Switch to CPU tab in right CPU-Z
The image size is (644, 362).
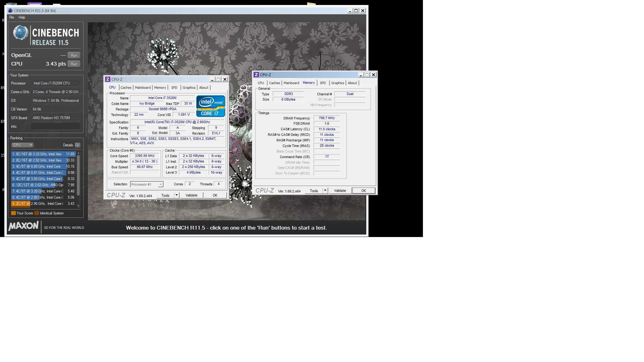[261, 83]
